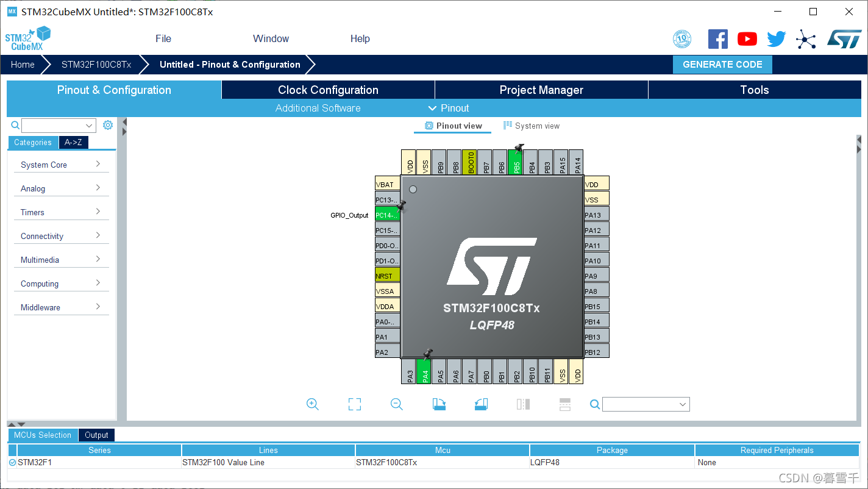This screenshot has height=489, width=868.
Task: Click Untitled - Pinout & Configuration breadcrumb
Action: (x=230, y=64)
